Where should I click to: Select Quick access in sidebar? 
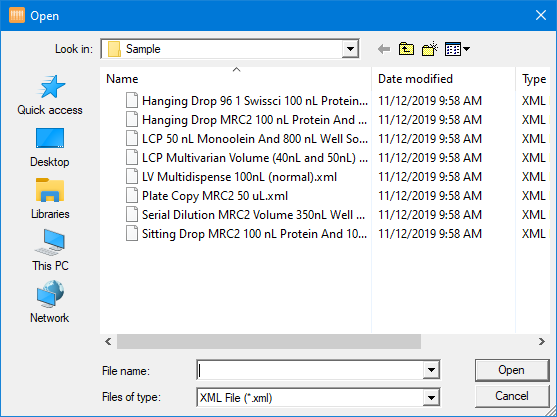pos(50,95)
